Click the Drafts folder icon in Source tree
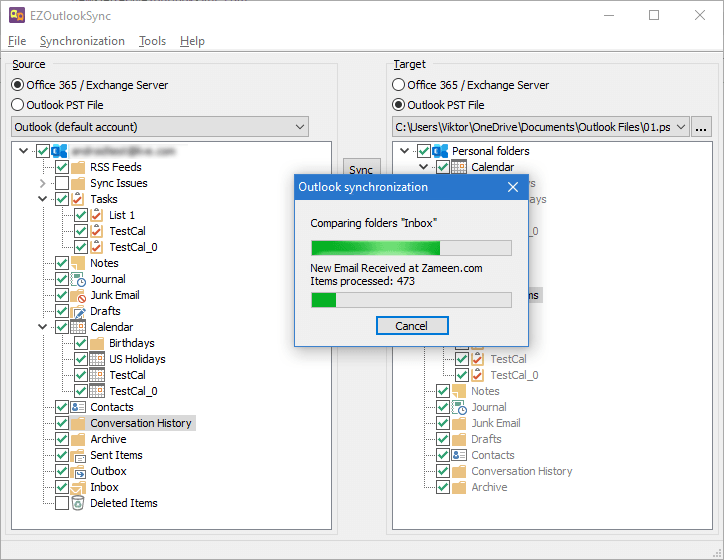The width and height of the screenshot is (724, 560). [78, 311]
